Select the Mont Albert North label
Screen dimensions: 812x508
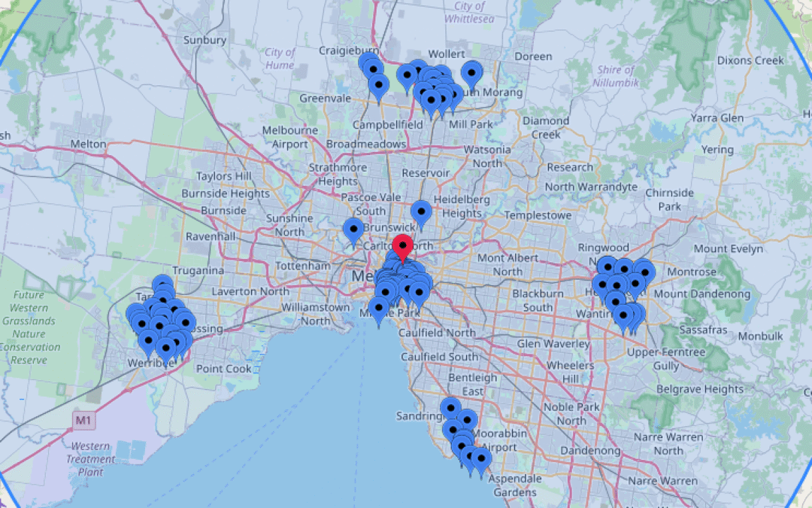[x=508, y=264]
